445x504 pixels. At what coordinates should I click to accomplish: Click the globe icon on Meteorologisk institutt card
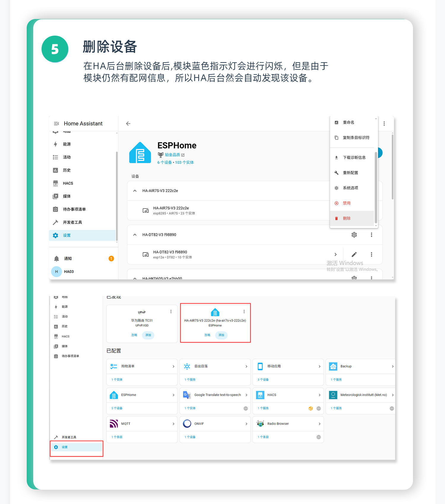[x=392, y=408]
